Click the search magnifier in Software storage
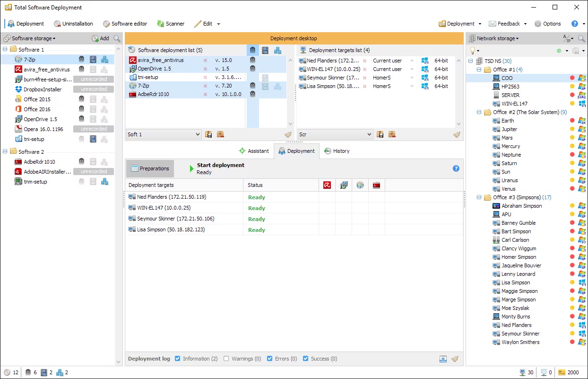 (117, 38)
